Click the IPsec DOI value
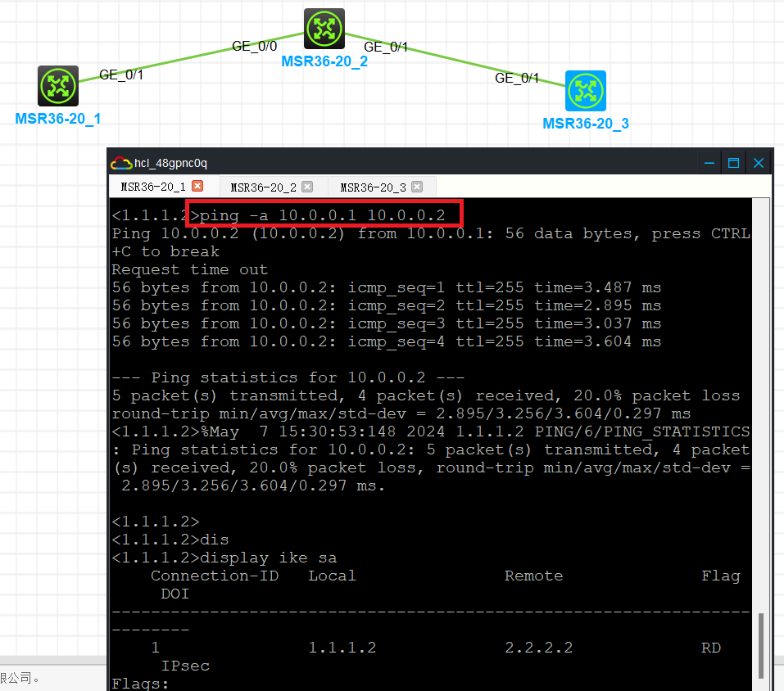The width and height of the screenshot is (784, 691). coord(185,666)
